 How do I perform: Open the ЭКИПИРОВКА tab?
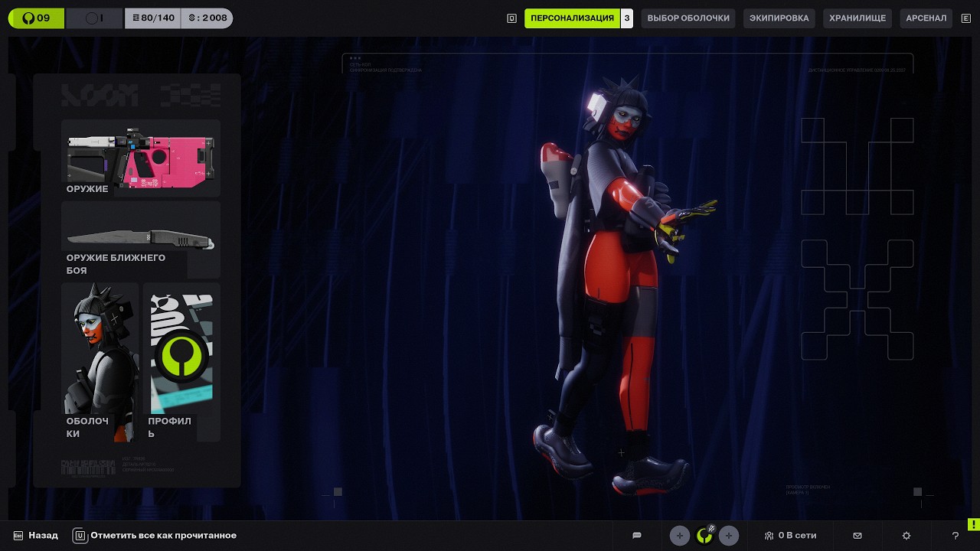[x=779, y=18]
